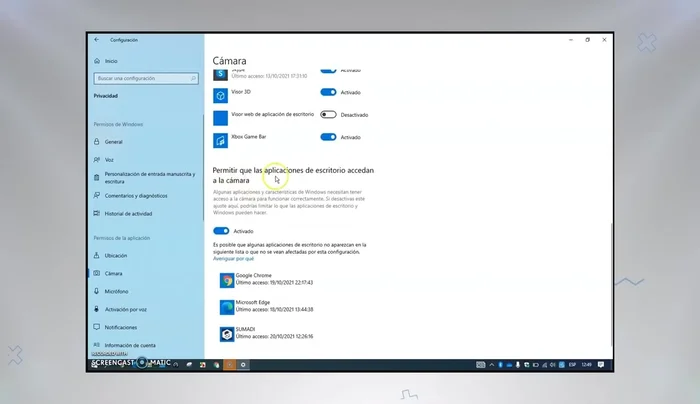This screenshot has width=700, height=404.
Task: Toggle desktop apps camera access switch
Action: coord(221,230)
